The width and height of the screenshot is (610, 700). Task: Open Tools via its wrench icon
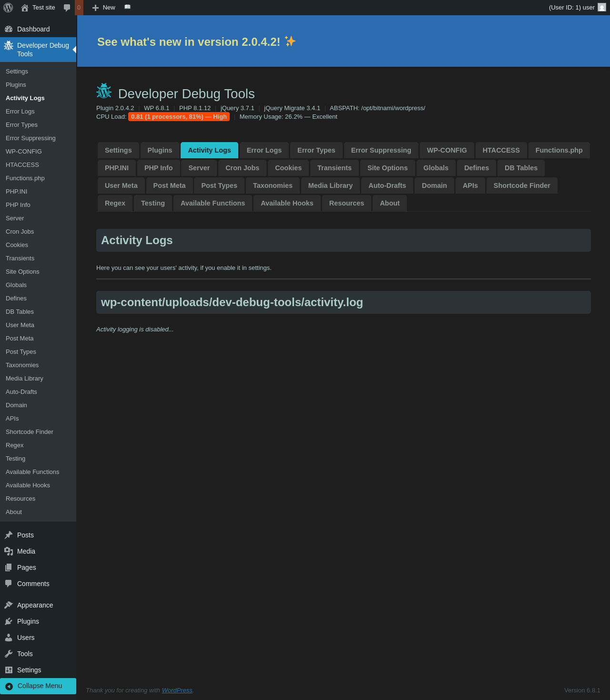point(9,654)
